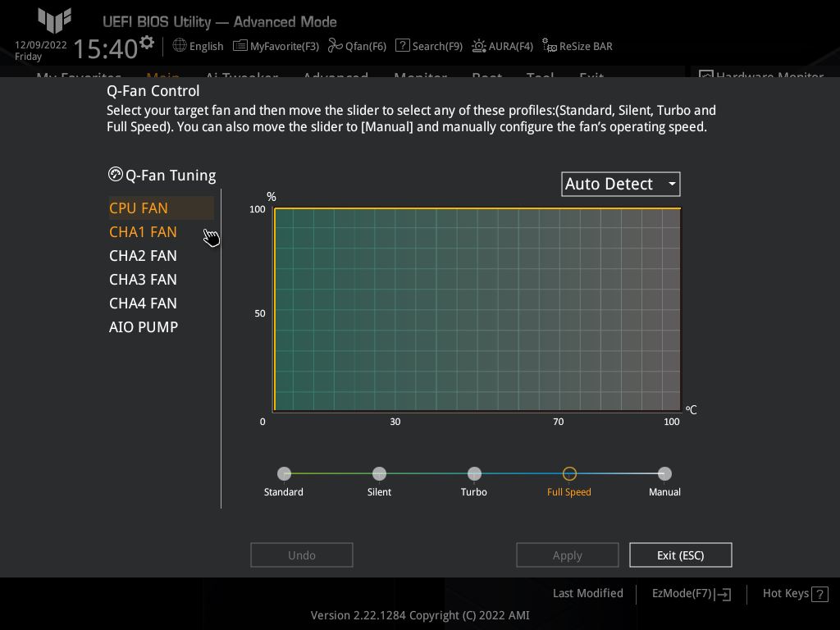The height and width of the screenshot is (630, 840).
Task: Select CHA1 FAN in fan list
Action: pyautogui.click(x=143, y=232)
